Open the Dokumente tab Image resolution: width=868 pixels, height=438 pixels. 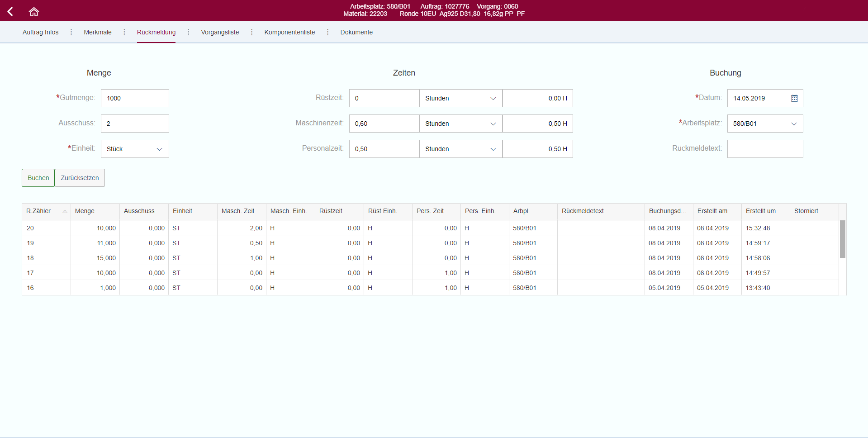click(356, 32)
